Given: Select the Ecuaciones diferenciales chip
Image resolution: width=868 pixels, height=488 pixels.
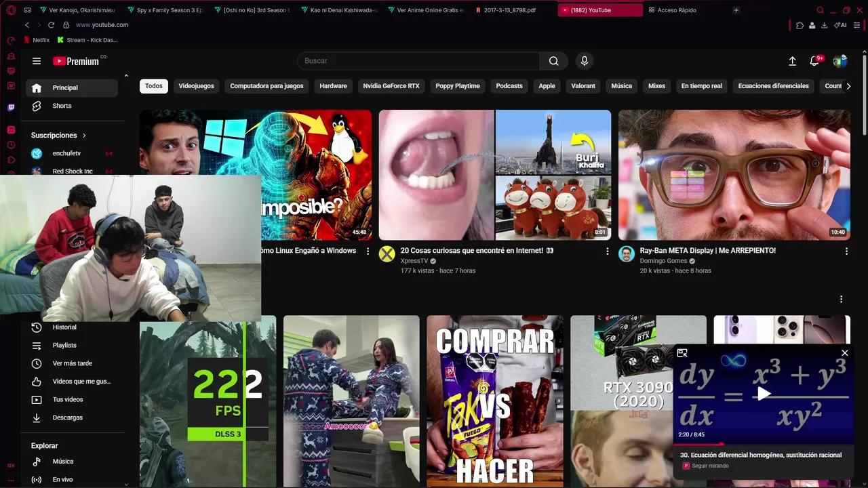Looking at the screenshot, I should (x=773, y=86).
